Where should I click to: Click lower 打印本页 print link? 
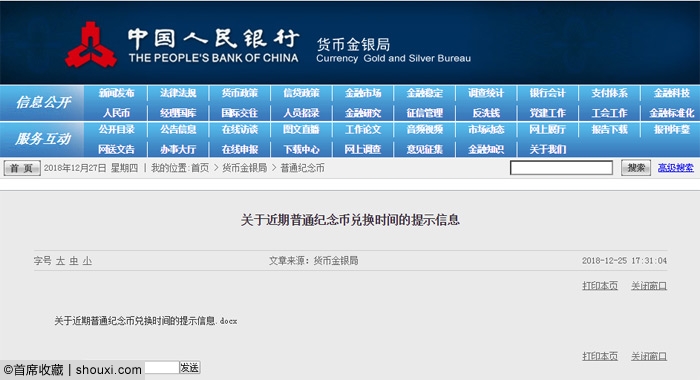pyautogui.click(x=600, y=356)
